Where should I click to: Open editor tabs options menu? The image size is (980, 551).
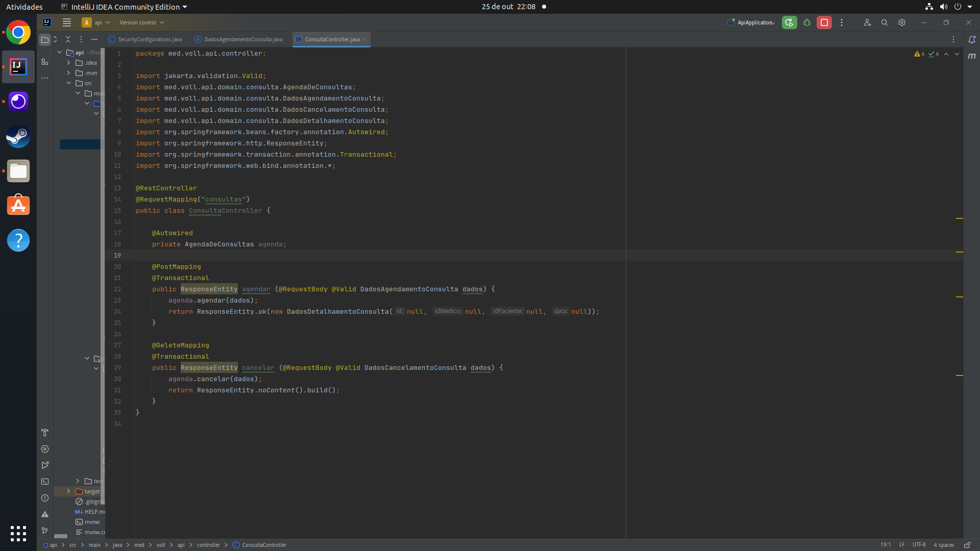pyautogui.click(x=953, y=39)
